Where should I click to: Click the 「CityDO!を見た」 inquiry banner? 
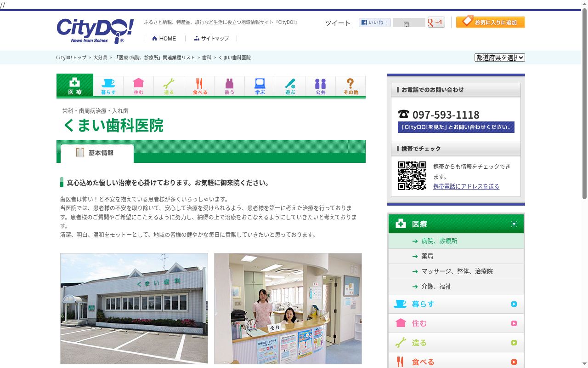coord(456,127)
